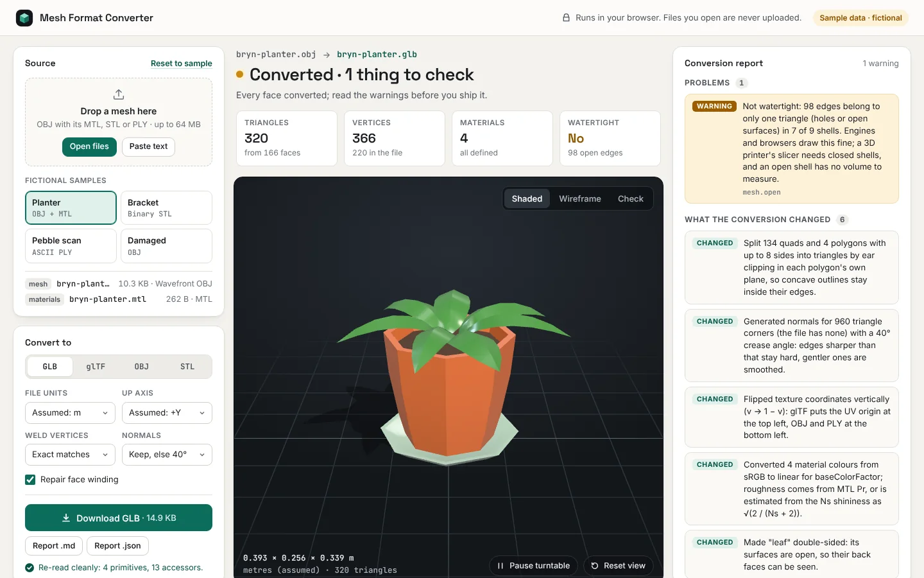
Task: Click the Triangles 320 stat card
Action: point(287,139)
